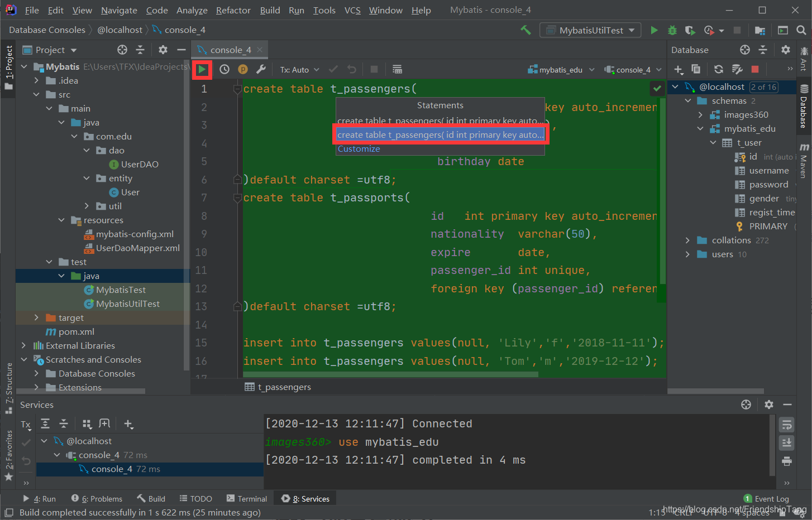Run with coverage shield icon
The width and height of the screenshot is (812, 520).
point(690,30)
